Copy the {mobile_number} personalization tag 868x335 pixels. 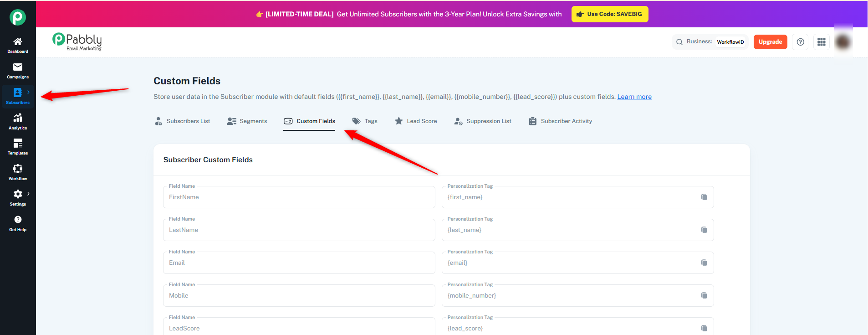coord(704,296)
